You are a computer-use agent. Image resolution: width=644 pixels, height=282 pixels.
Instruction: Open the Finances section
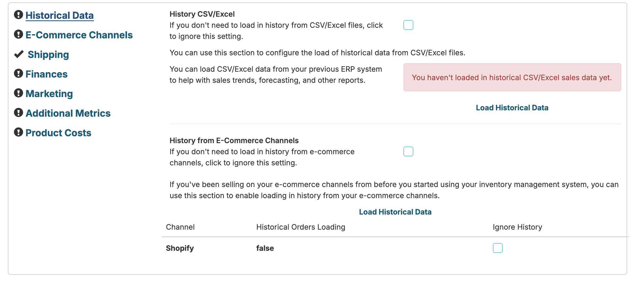pyautogui.click(x=47, y=74)
